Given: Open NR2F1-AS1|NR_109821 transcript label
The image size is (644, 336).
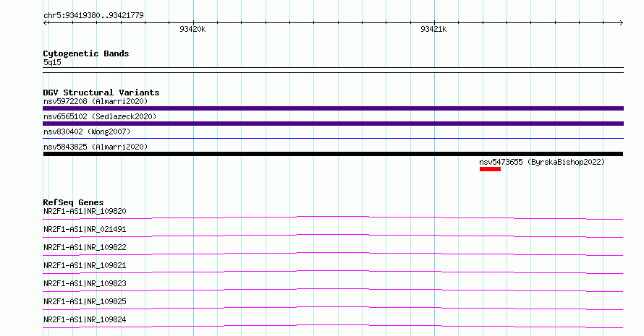Looking at the screenshot, I should click(85, 265).
